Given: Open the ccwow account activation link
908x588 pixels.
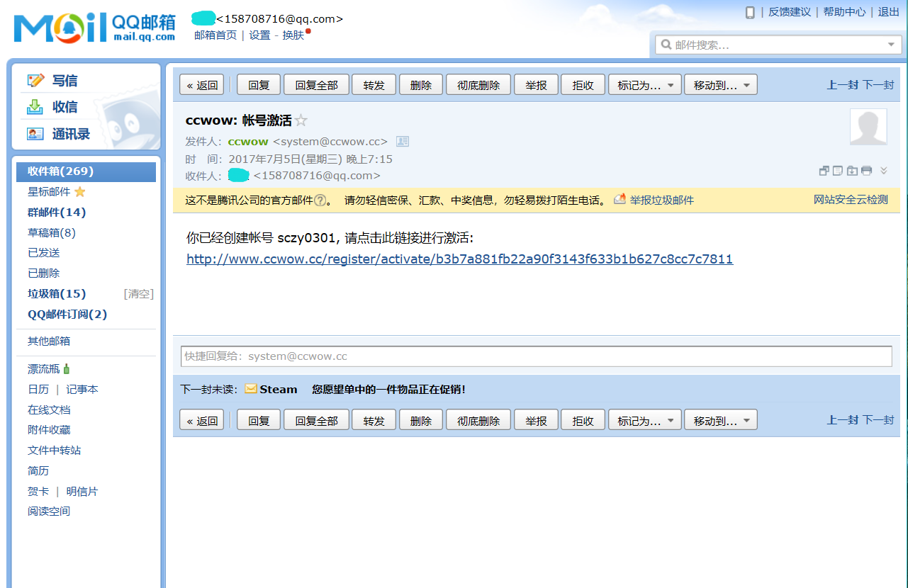Looking at the screenshot, I should (x=459, y=259).
